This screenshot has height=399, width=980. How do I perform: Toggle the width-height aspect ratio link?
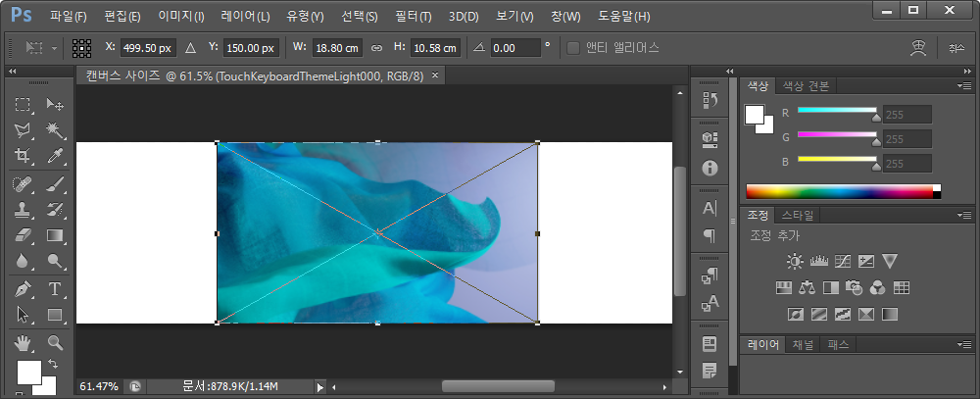[x=376, y=48]
